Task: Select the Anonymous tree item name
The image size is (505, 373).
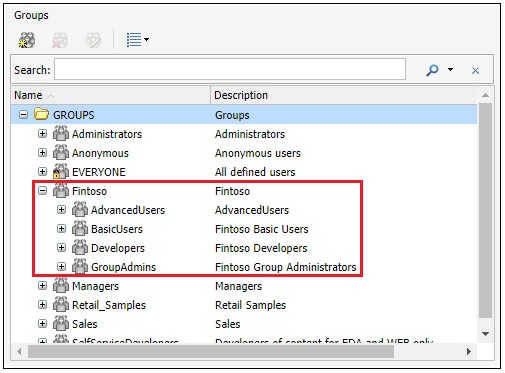Action: coord(100,153)
